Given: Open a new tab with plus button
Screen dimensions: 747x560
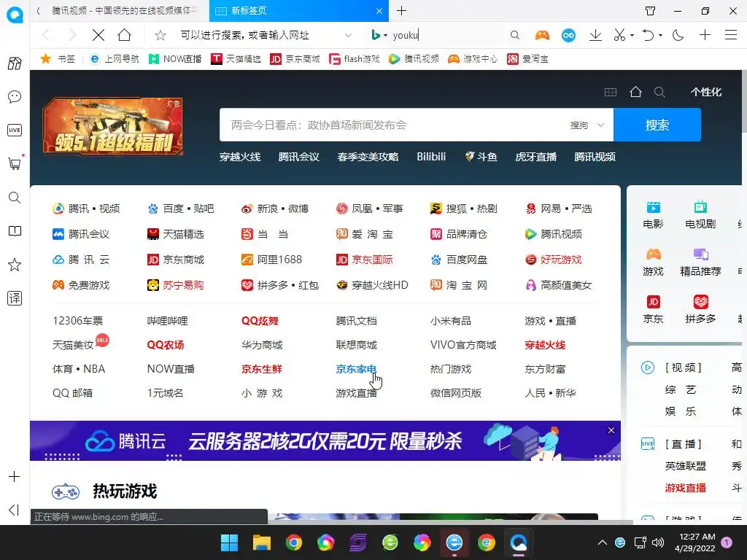Looking at the screenshot, I should pyautogui.click(x=402, y=10).
